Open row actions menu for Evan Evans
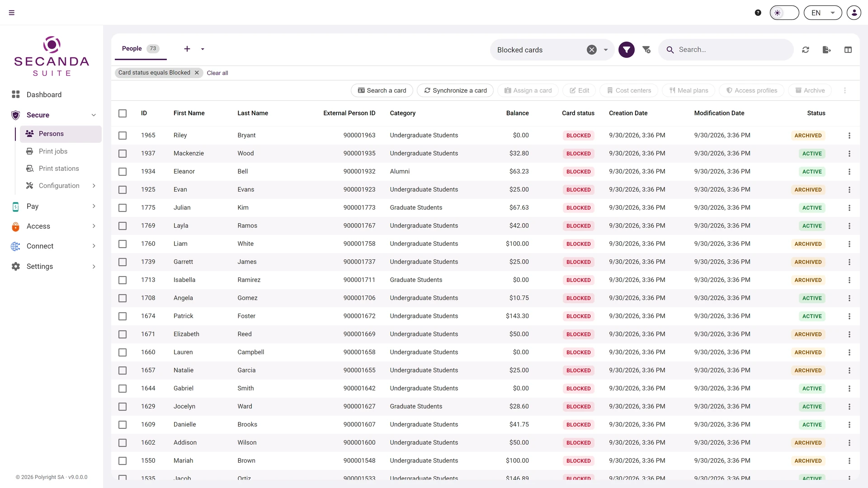The image size is (868, 488). (849, 190)
